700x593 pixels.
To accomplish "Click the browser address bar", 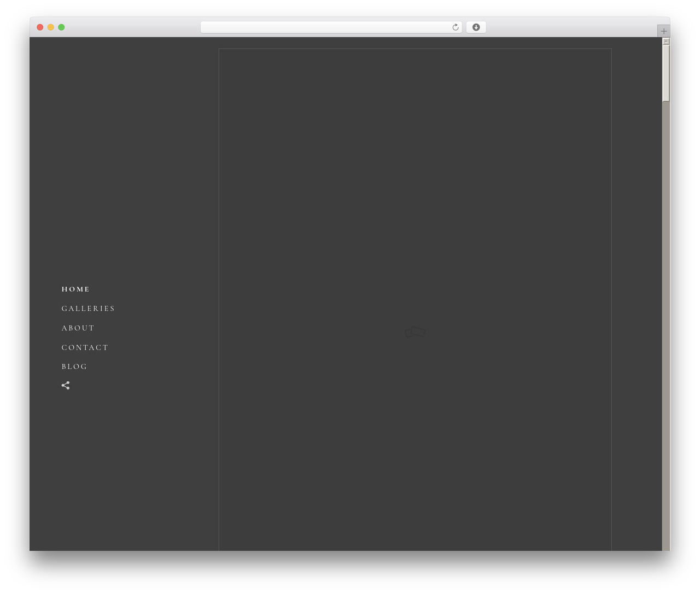I will click(331, 27).
